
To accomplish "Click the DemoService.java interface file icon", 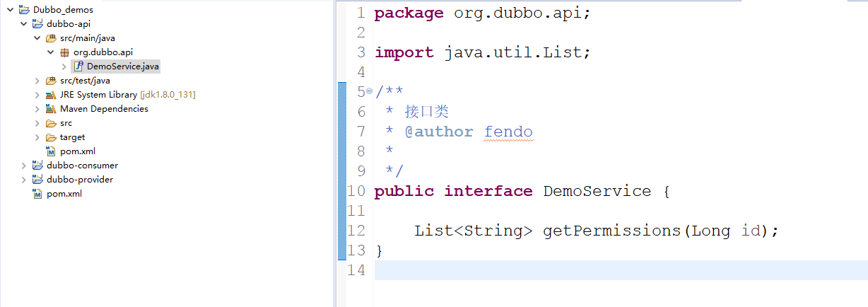I will coord(78,66).
